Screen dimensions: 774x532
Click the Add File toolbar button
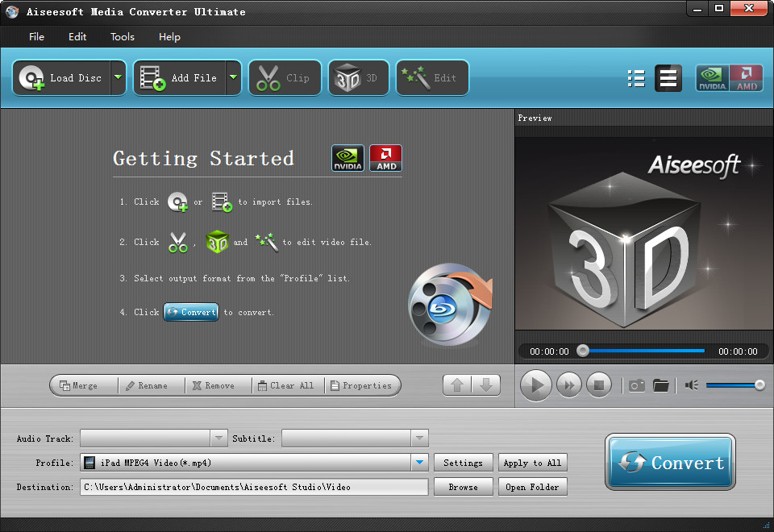pyautogui.click(x=180, y=78)
